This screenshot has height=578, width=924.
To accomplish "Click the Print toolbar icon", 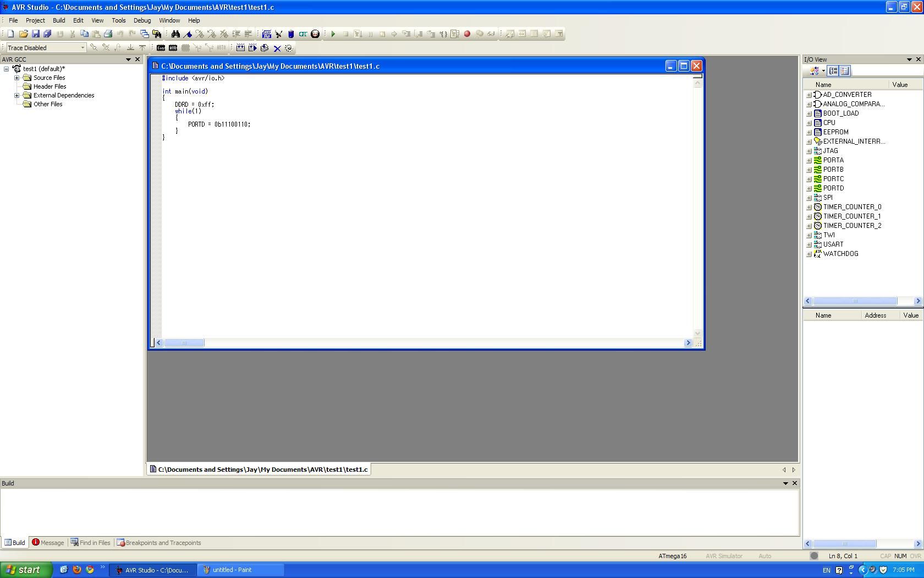I will (x=109, y=34).
